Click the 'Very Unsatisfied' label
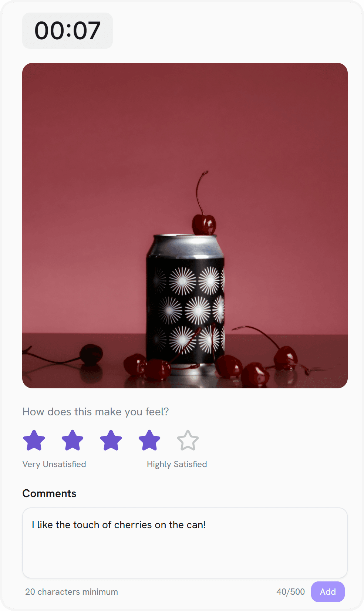The height and width of the screenshot is (611, 364). (x=54, y=464)
